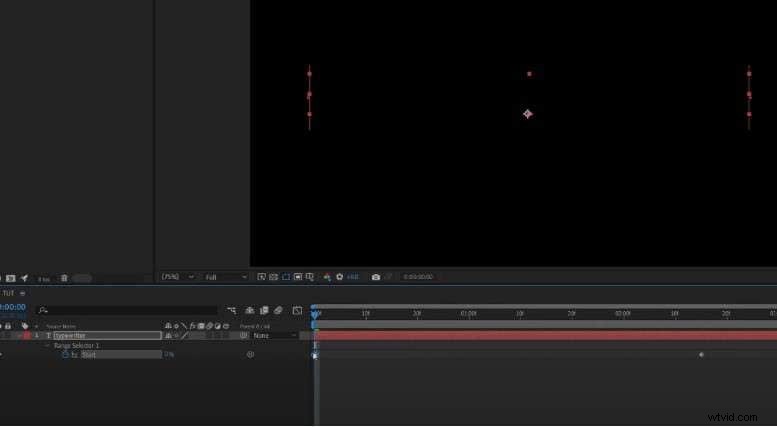Click the Start property expression pick whip
Screen dimensions: 777x427
coord(250,355)
